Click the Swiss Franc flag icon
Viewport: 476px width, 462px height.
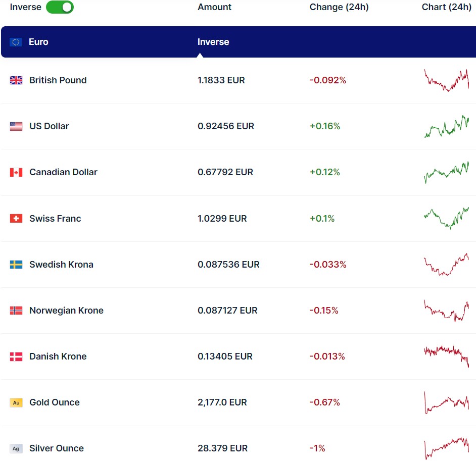16,219
